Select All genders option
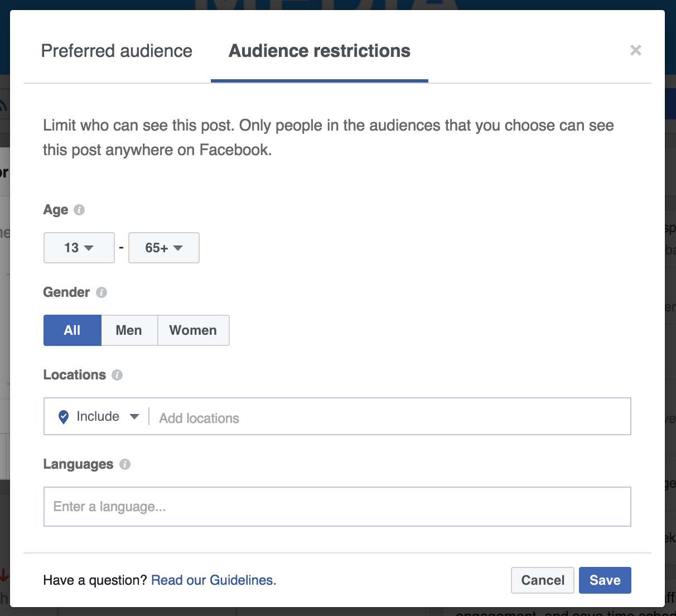676x616 pixels. pos(73,330)
